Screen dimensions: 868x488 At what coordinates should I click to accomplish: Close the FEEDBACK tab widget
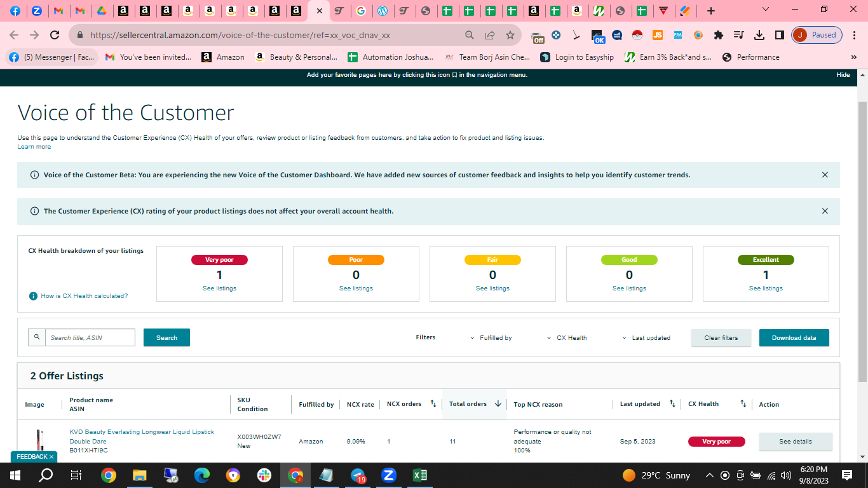point(51,457)
